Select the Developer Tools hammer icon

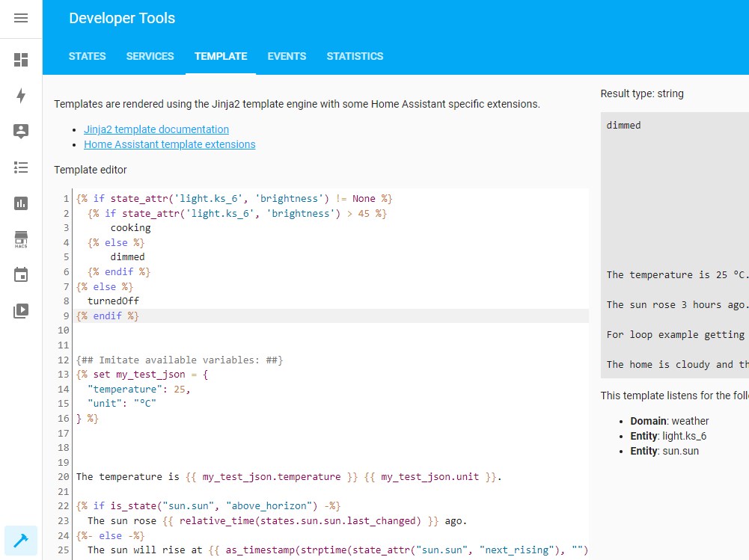tap(20, 541)
